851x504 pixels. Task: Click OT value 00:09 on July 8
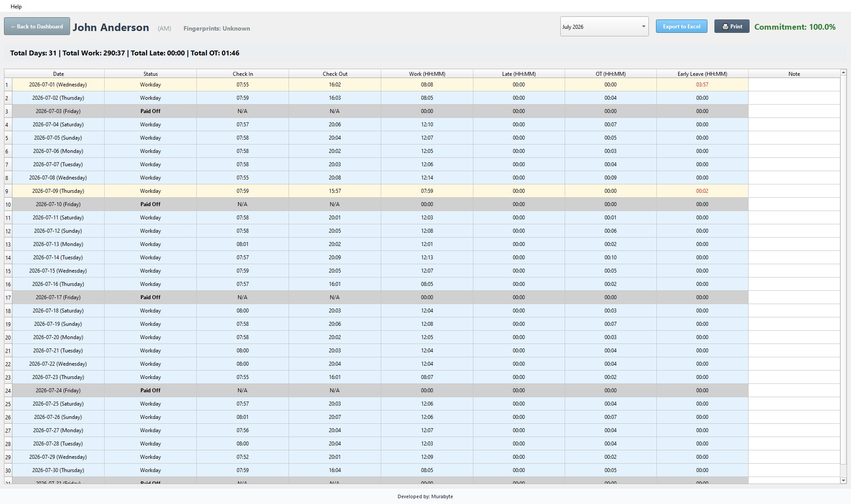coord(610,178)
